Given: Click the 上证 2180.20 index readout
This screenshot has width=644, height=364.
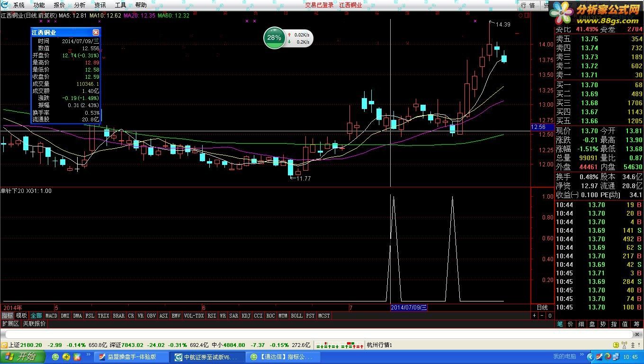Looking at the screenshot, I should (x=25, y=345).
